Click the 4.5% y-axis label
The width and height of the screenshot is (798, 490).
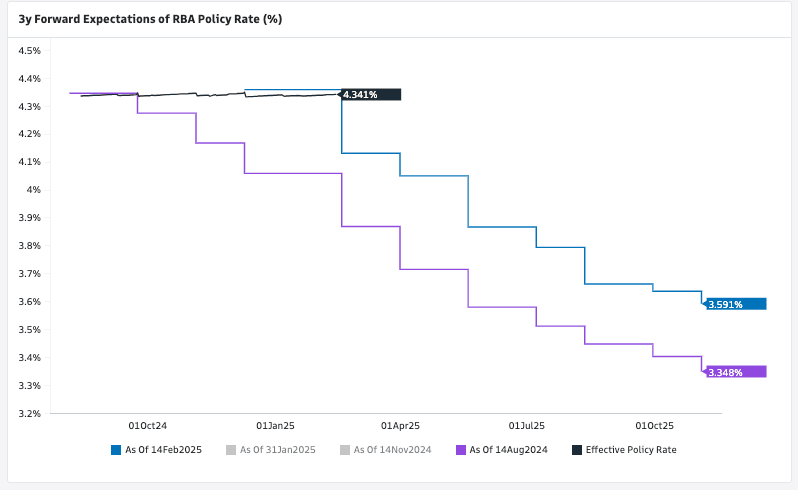coord(30,50)
